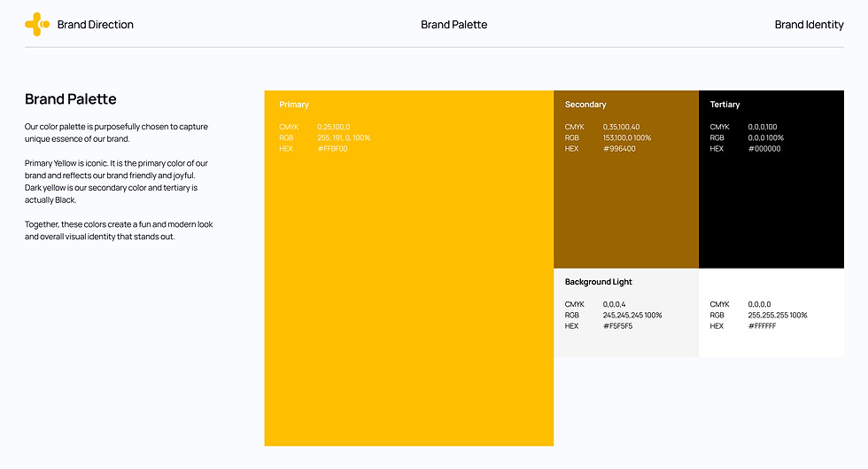Select the Brand Palette header label at top center
The width and height of the screenshot is (868, 469).
point(453,25)
